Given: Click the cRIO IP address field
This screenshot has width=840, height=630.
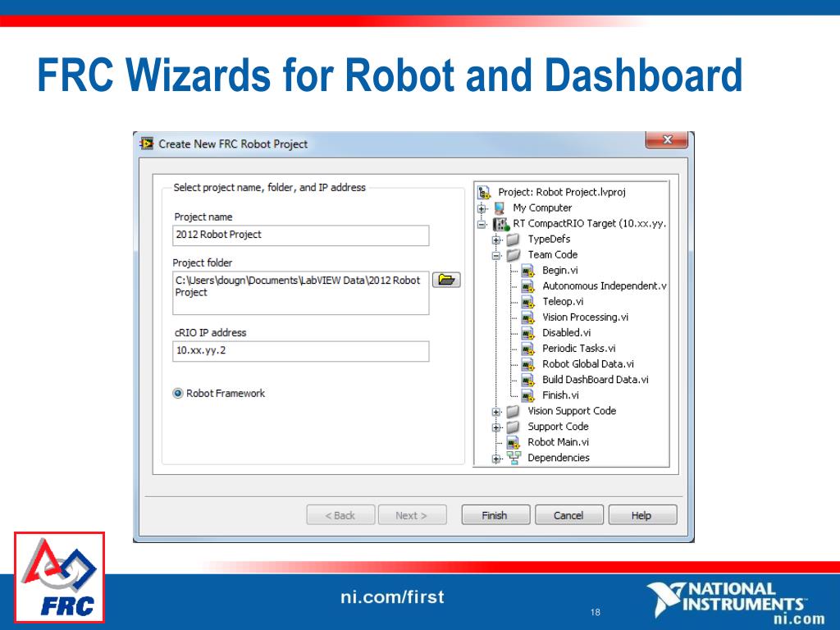Looking at the screenshot, I should click(300, 351).
